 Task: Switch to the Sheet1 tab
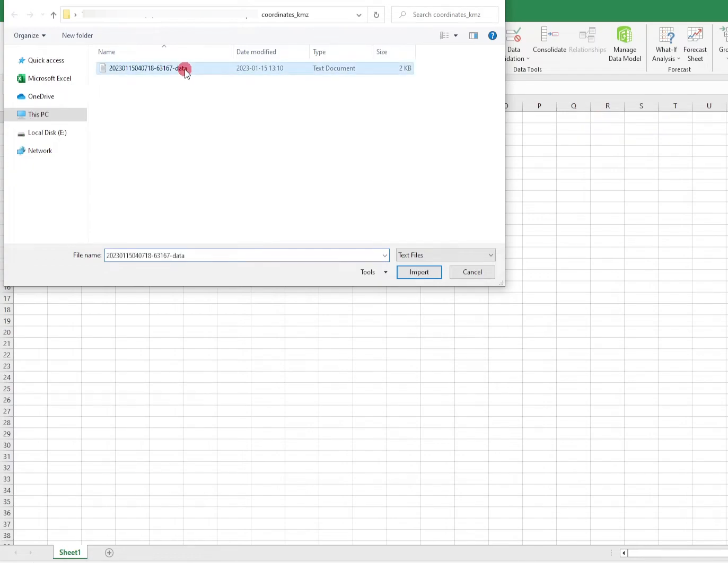(x=69, y=552)
